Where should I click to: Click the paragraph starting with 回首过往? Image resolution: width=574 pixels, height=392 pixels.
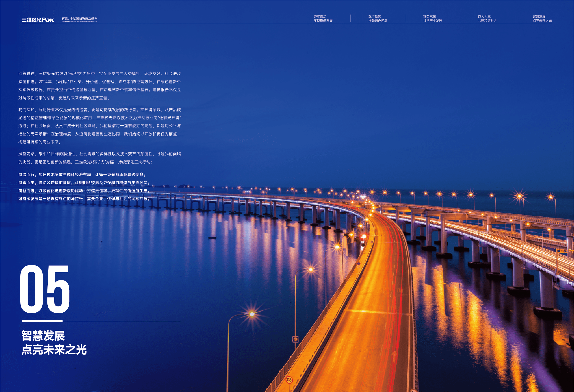tap(99, 86)
